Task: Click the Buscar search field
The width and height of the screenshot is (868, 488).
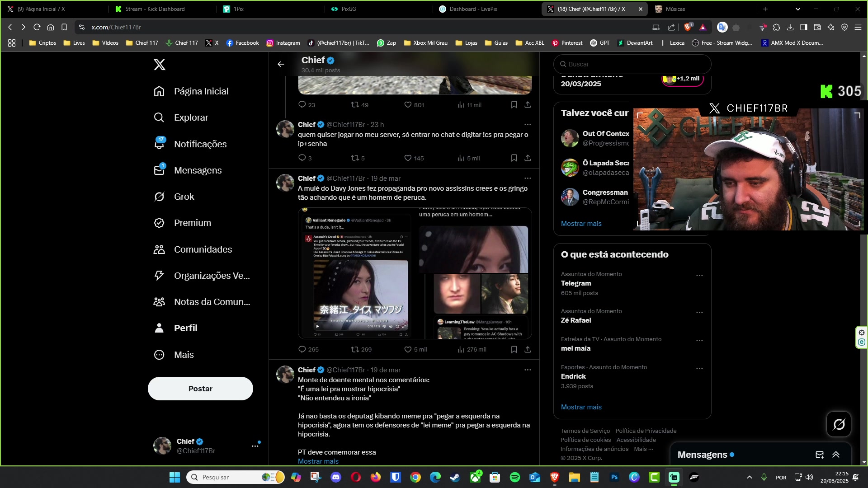Action: 633,64
